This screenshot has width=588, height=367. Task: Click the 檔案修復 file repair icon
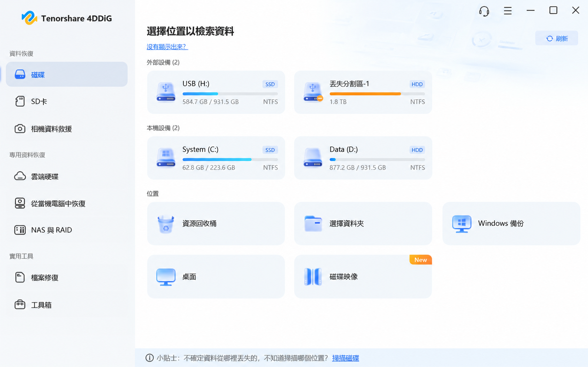click(20, 277)
